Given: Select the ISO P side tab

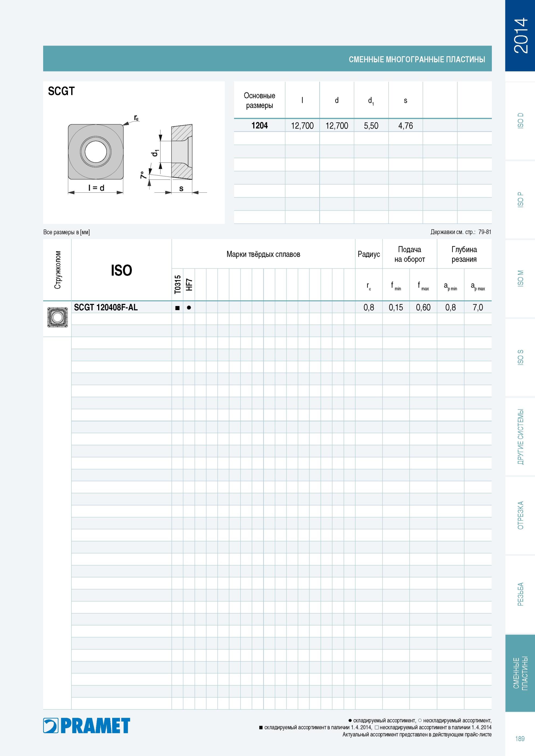Looking at the screenshot, I should (x=520, y=200).
